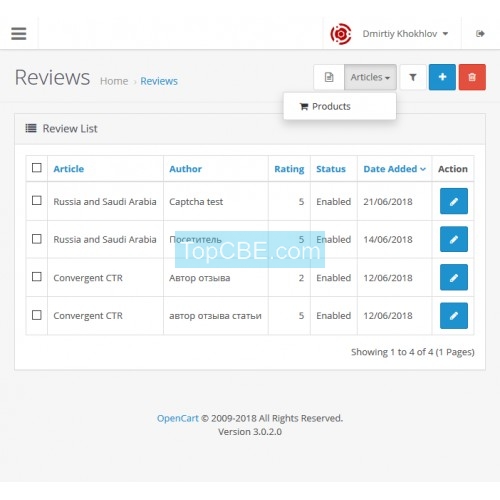Edit the Посетитель review row
This screenshot has width=500, height=500.
[454, 239]
